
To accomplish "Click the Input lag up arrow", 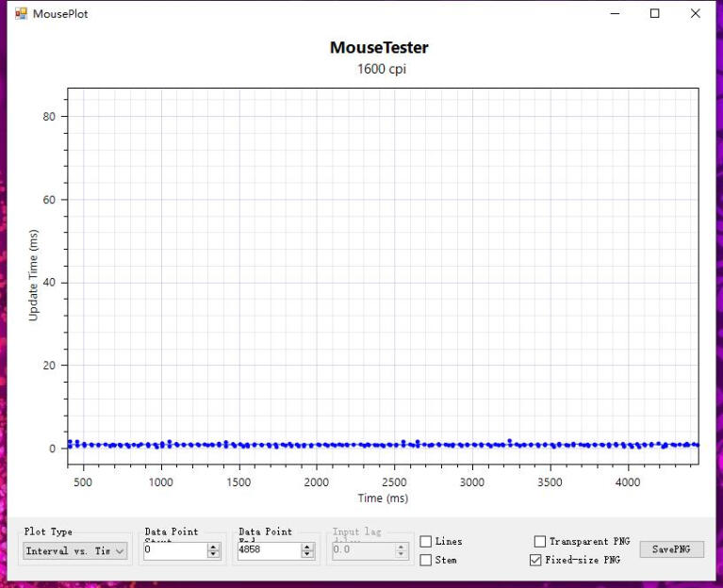I will 401,547.
